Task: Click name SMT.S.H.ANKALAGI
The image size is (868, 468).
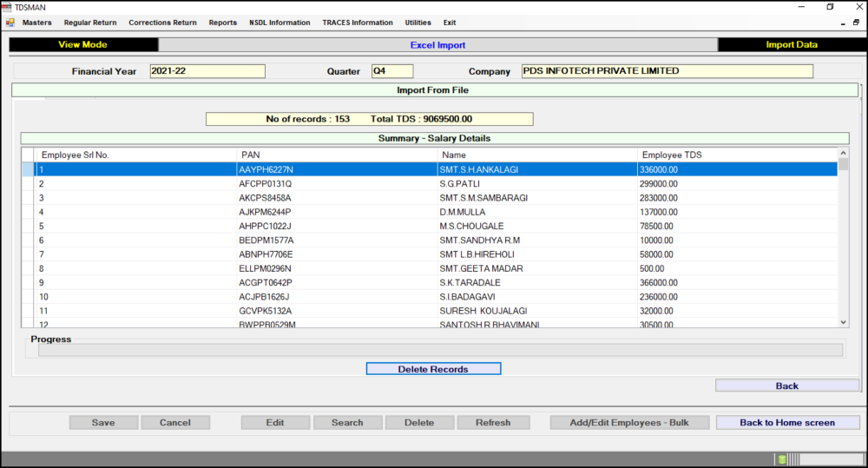Action: coord(479,169)
